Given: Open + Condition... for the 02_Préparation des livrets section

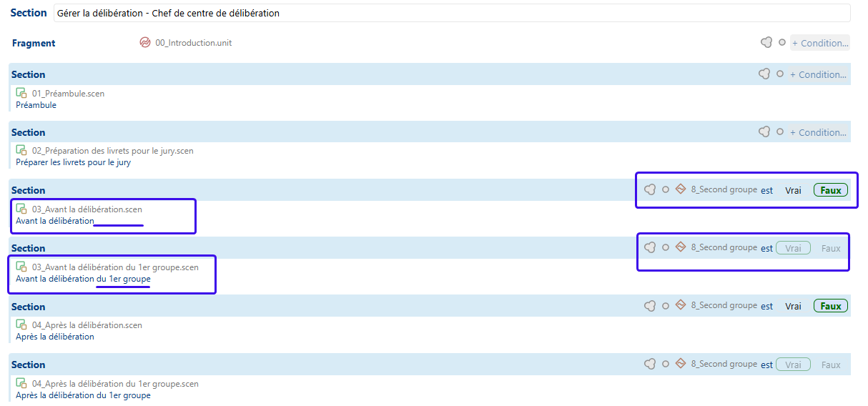Looking at the screenshot, I should click(x=818, y=132).
